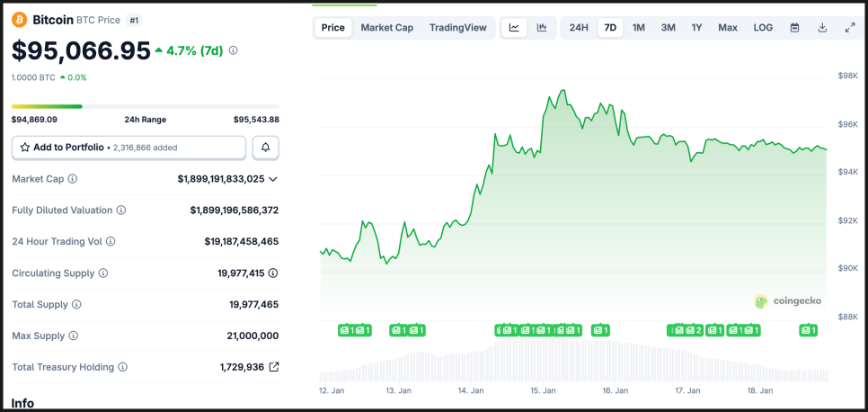Click the news marker near 17. Jan
The height and width of the screenshot is (412, 868).
coord(691,330)
